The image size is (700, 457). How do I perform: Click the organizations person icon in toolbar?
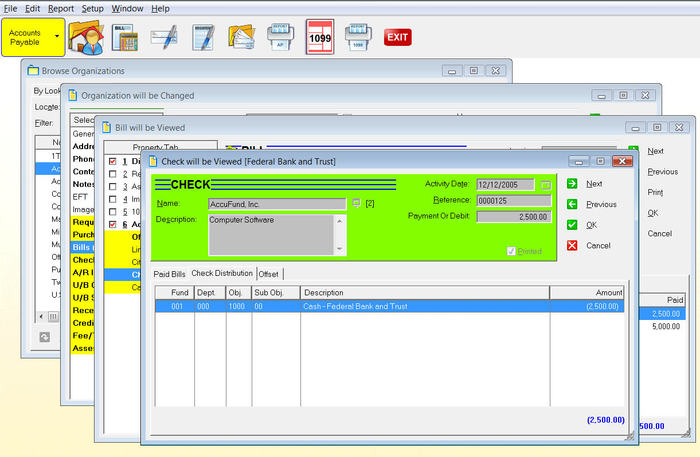click(x=85, y=37)
